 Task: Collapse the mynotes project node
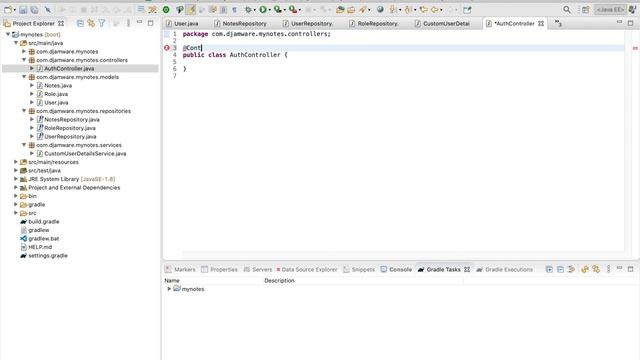(x=8, y=34)
